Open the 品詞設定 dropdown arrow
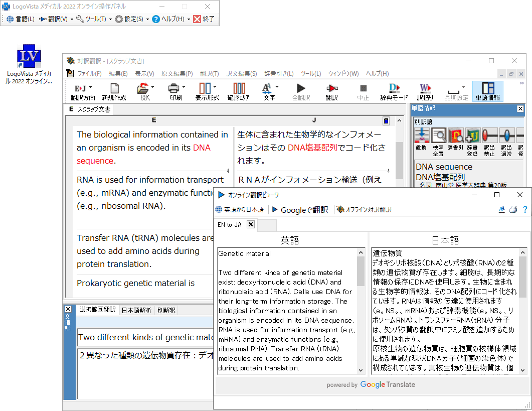This screenshot has width=532, height=411. (463, 87)
